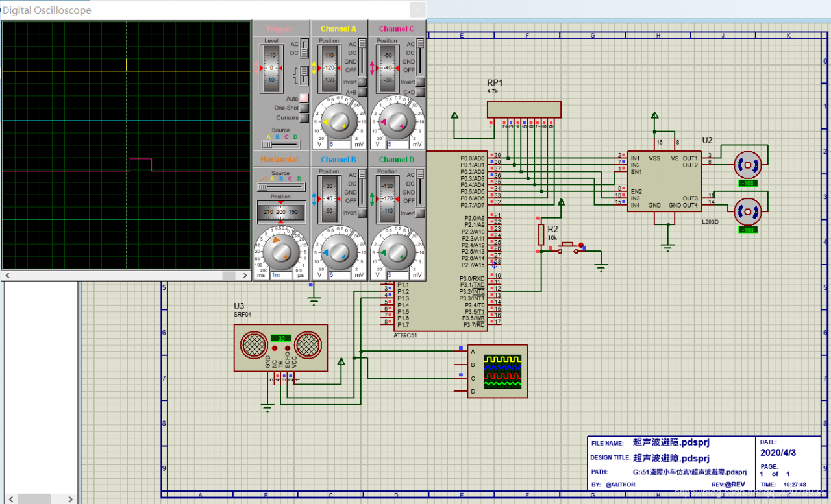Select the ground symbol right of the push button
Screen dimensions: 831x504
[601, 266]
